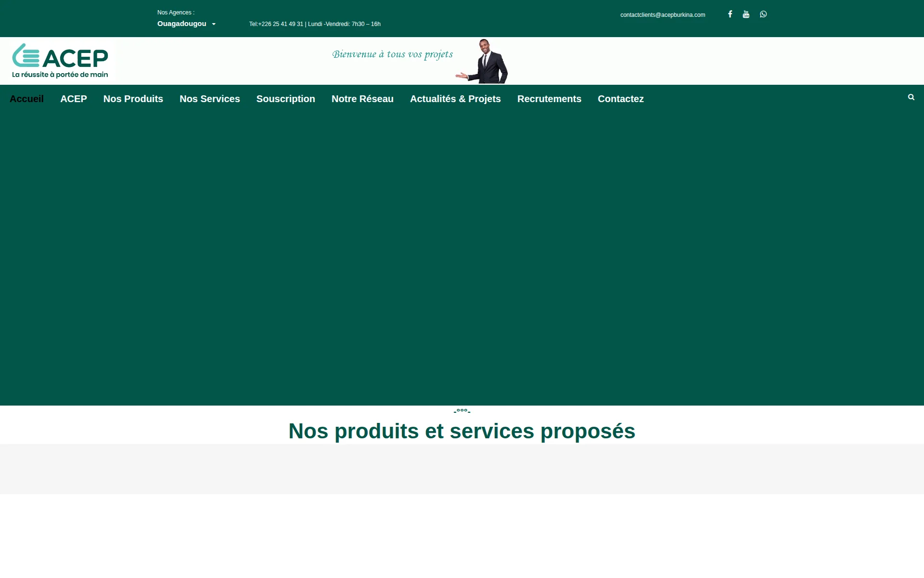Open the YouTube channel icon
The image size is (924, 578).
coord(746,14)
